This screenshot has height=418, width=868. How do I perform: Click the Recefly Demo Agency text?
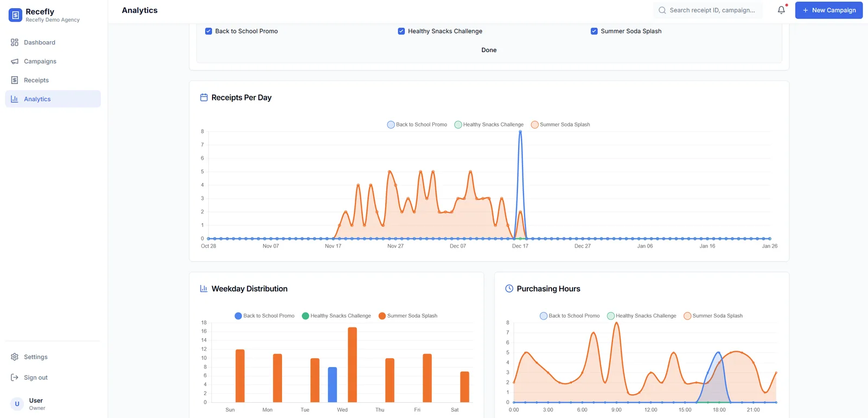[x=53, y=20]
